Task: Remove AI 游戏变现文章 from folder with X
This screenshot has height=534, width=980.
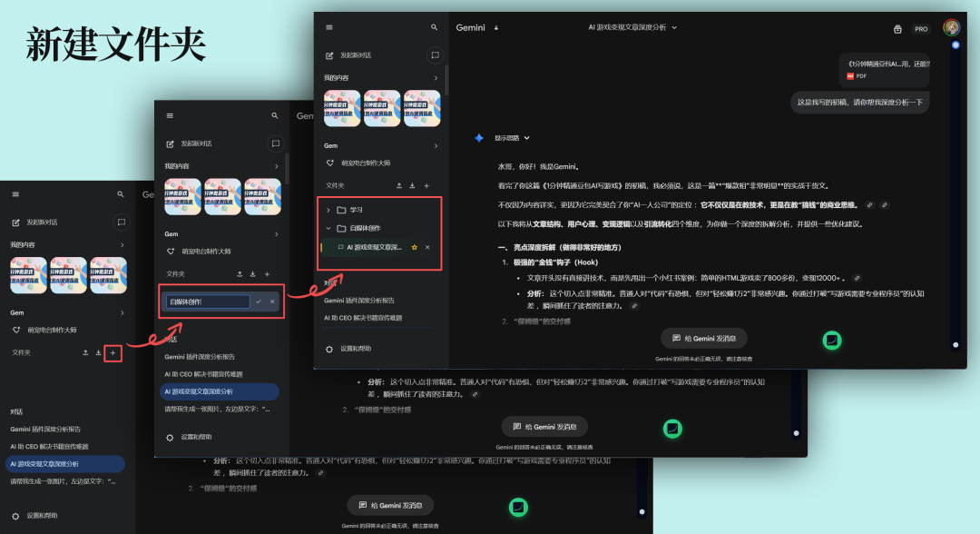Action: point(427,247)
